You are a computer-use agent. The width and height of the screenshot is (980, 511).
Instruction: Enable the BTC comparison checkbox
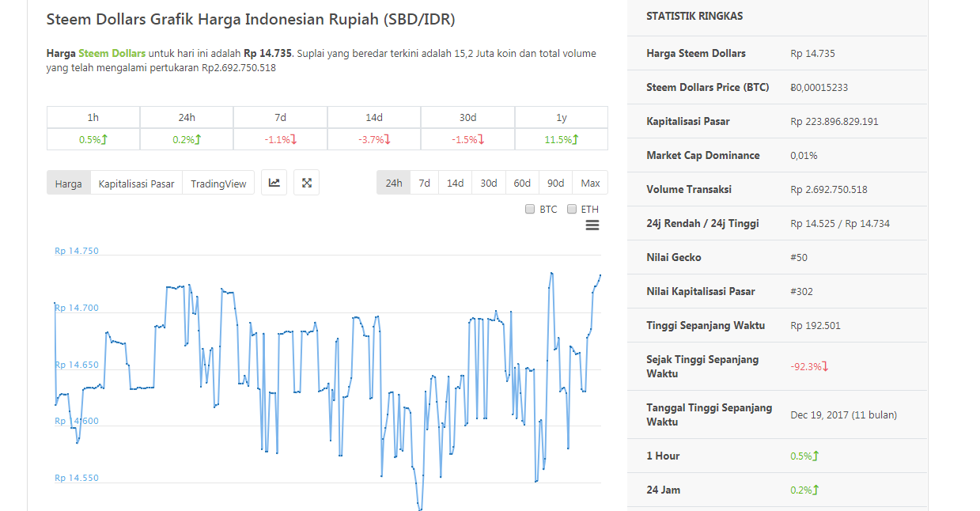[x=530, y=210]
